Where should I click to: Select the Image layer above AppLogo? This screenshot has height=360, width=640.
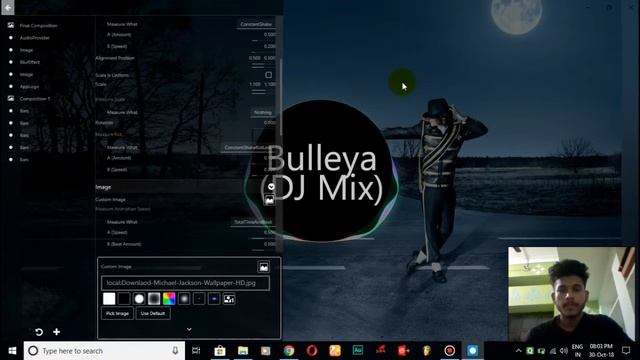[26, 75]
